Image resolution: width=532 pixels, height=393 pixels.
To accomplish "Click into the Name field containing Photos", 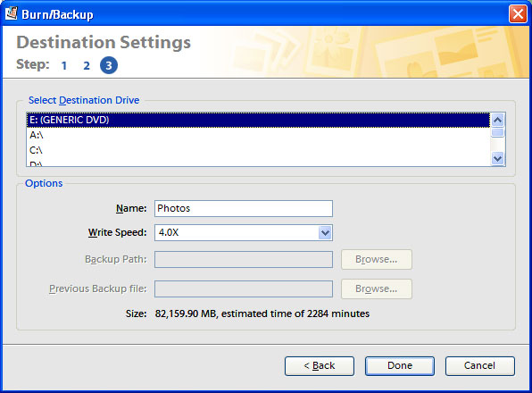I will click(244, 208).
